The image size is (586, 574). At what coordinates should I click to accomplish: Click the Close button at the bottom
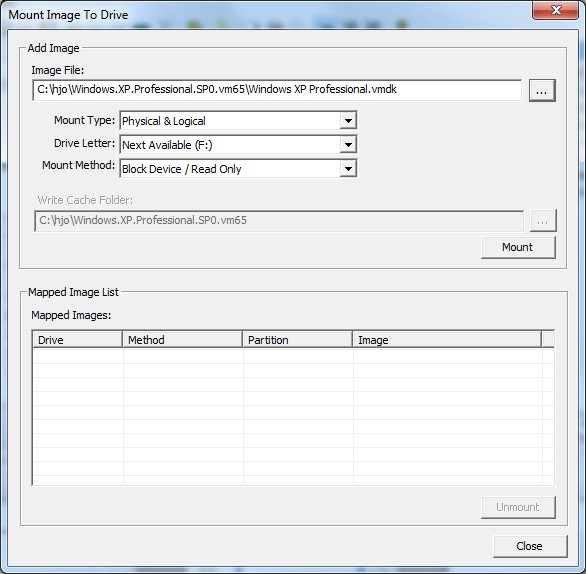530,546
